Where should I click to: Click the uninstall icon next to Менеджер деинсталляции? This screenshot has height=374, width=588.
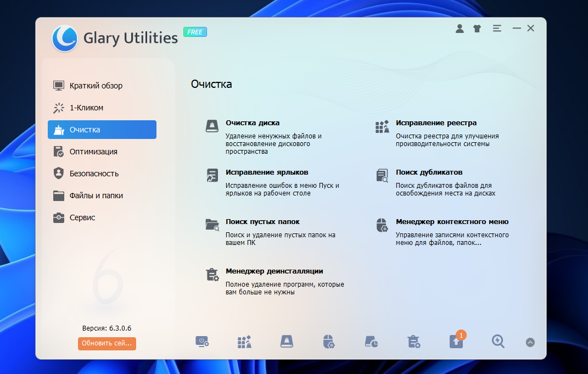pos(212,274)
